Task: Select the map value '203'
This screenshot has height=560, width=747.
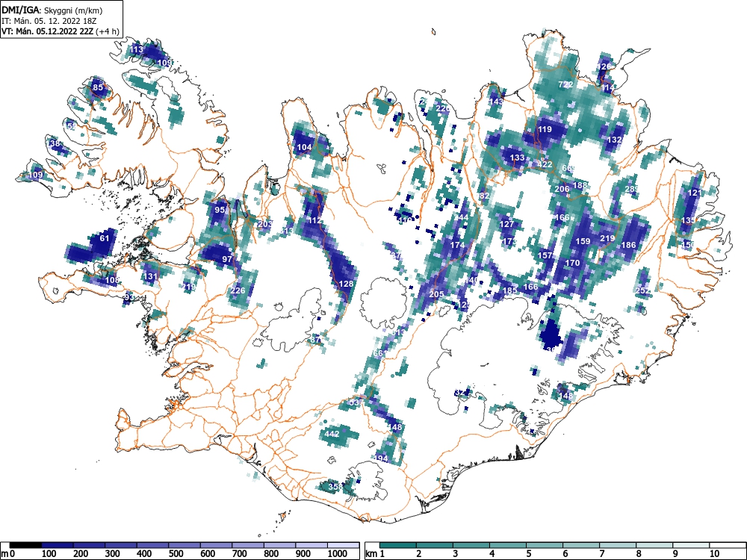Action: pyautogui.click(x=265, y=224)
